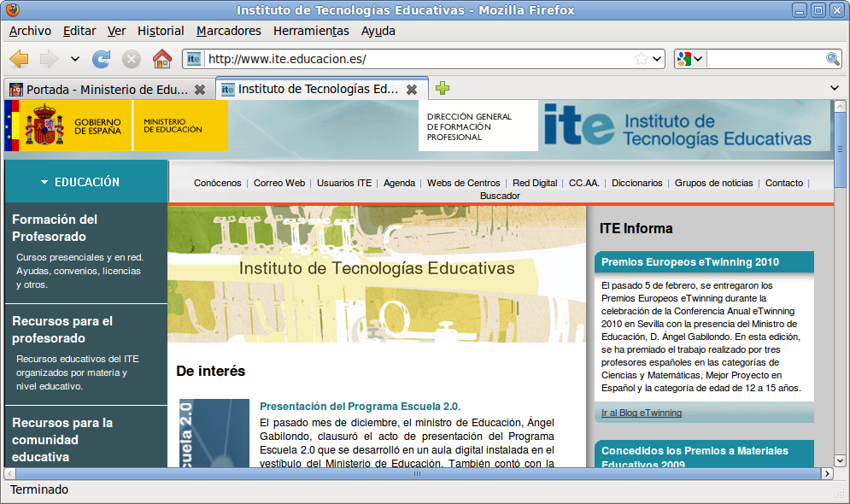Viewport: 850px width, 504px height.
Task: Stop loading the page
Action: tap(131, 59)
